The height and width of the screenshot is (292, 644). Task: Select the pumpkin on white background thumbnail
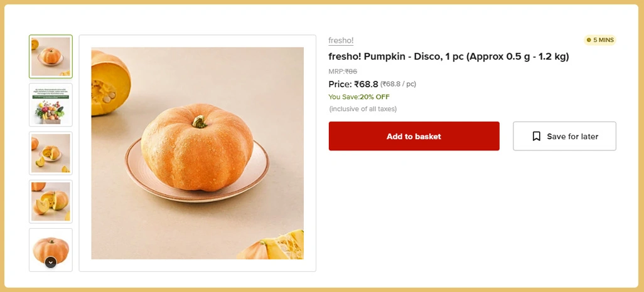coord(51,246)
